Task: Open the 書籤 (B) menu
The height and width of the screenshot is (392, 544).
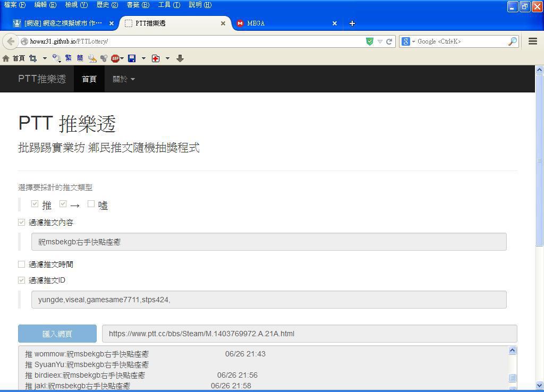Action: (x=138, y=5)
